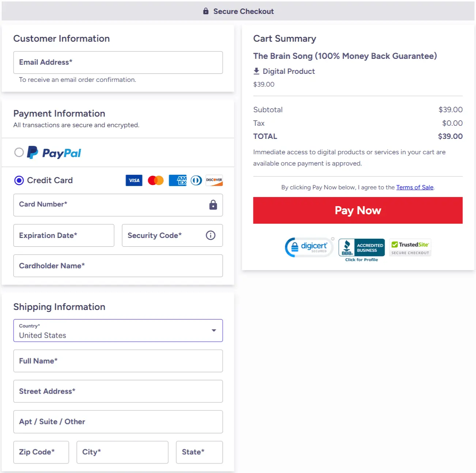Click the American Express icon
This screenshot has width=476, height=473.
tap(177, 180)
